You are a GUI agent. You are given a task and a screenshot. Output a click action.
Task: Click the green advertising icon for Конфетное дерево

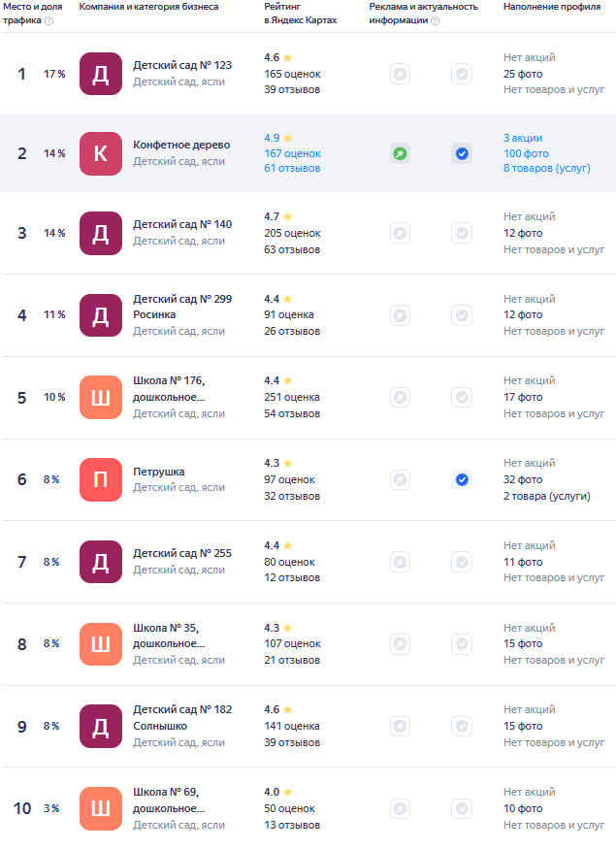pyautogui.click(x=400, y=153)
